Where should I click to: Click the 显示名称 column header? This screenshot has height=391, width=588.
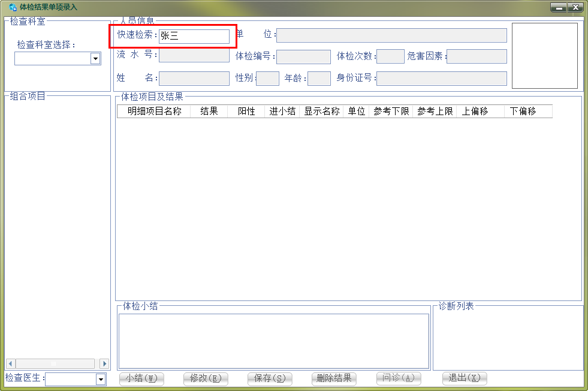321,111
